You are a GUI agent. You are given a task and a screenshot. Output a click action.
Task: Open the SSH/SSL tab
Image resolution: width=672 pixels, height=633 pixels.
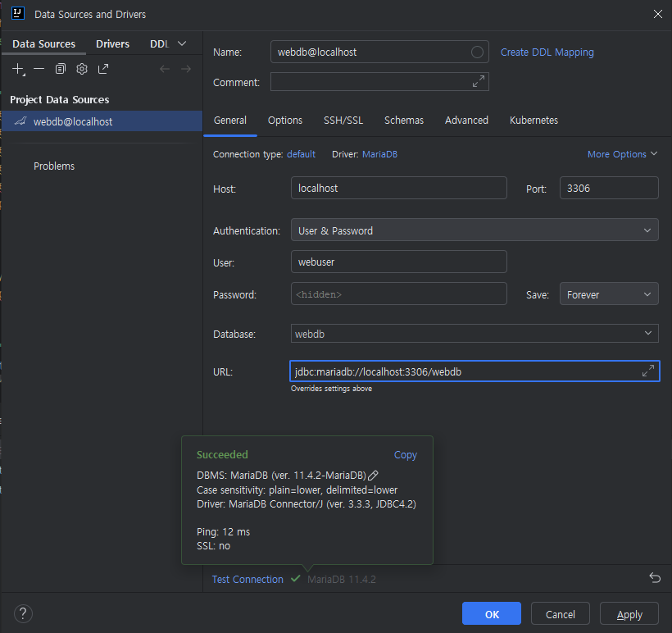(343, 120)
